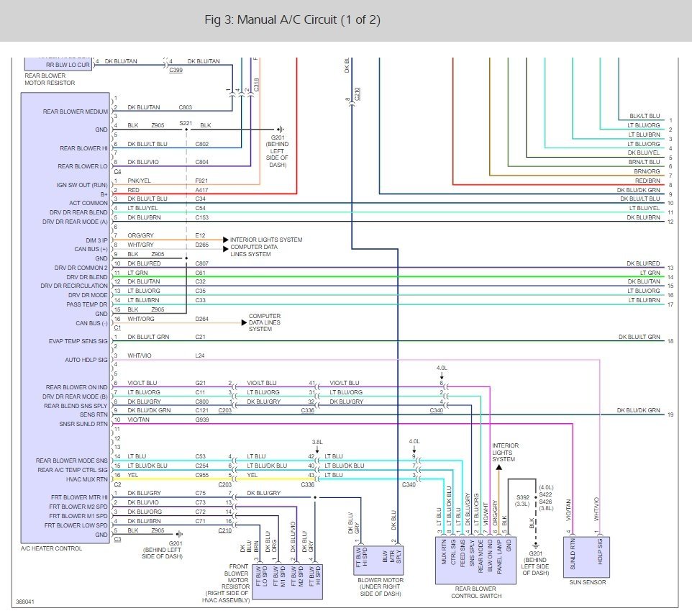This screenshot has height=616, width=692.
Task: Select the 'FRT BLOWER M2 SPD' pin label
Action: click(x=78, y=507)
